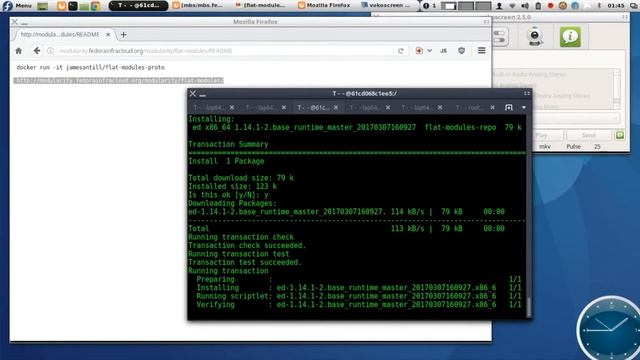Click small green icon beside Send button
This screenshot has width=640, height=360.
(620, 135)
